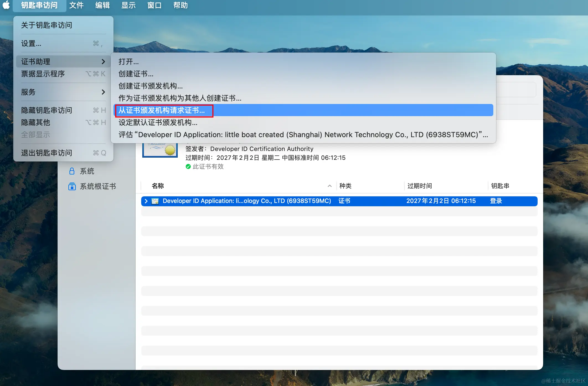Image resolution: width=588 pixels, height=386 pixels.
Task: Click the 过期时间 column header
Action: (419, 186)
